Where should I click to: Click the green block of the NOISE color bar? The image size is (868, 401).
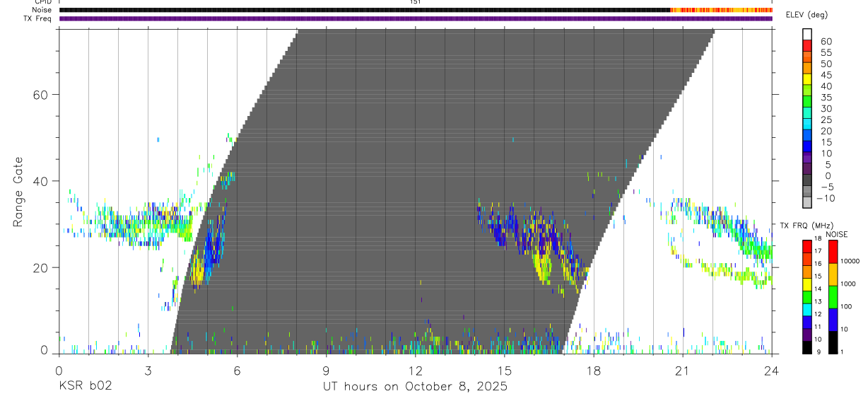(x=833, y=296)
